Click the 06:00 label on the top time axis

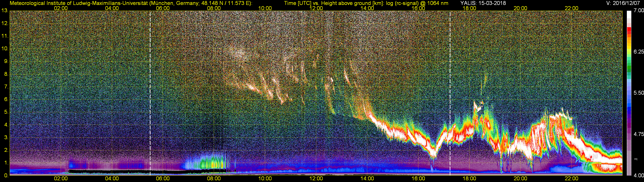[163, 8]
